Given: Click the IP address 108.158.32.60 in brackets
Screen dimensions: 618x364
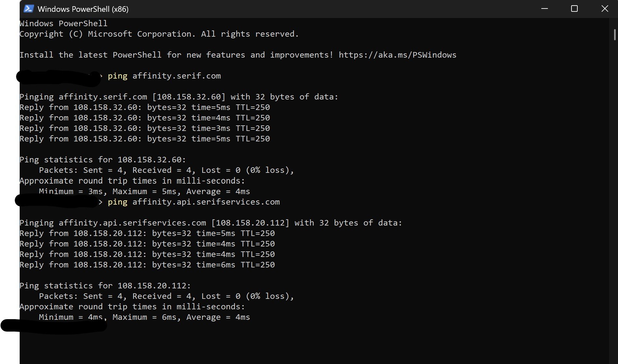Looking at the screenshot, I should 189,97.
